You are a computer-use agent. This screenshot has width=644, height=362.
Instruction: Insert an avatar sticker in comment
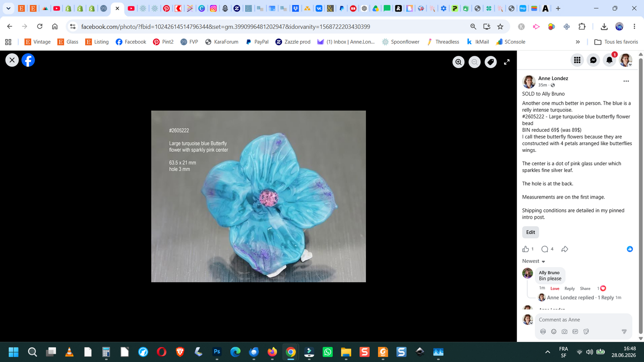coord(543,332)
